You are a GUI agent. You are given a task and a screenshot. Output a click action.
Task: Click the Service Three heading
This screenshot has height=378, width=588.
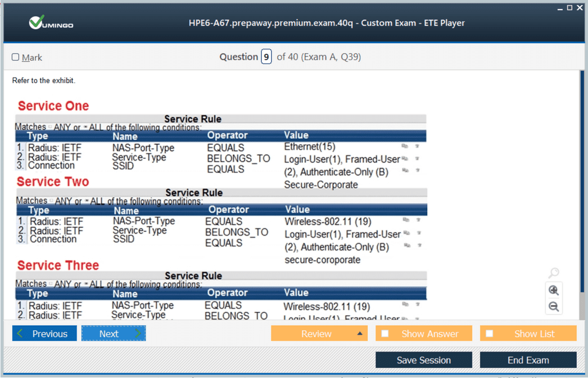[x=58, y=266]
